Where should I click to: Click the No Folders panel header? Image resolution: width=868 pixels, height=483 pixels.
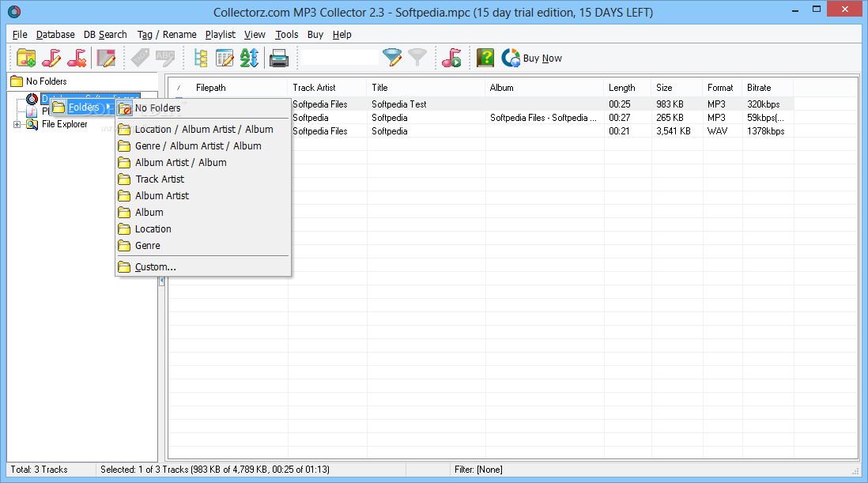(x=82, y=81)
